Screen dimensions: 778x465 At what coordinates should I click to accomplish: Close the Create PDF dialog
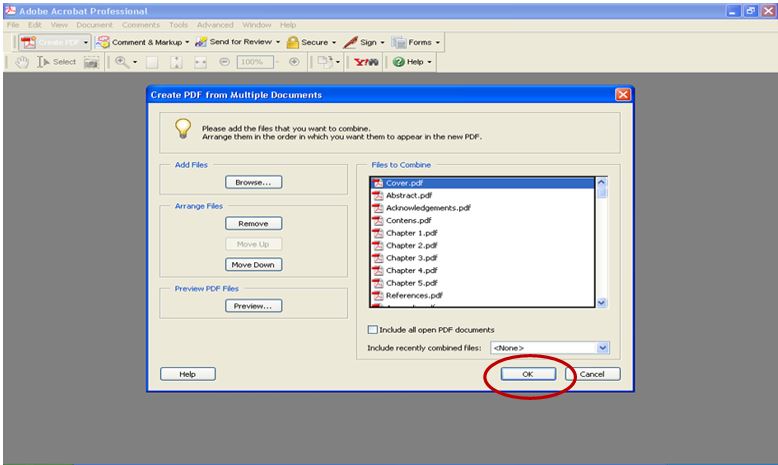coord(623,94)
